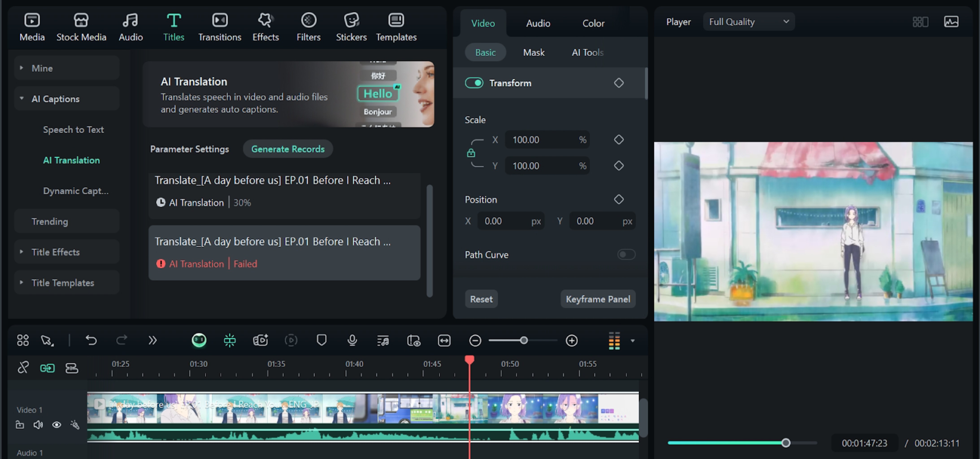The height and width of the screenshot is (459, 980).
Task: Click the Scale X value field
Action: [547, 140]
